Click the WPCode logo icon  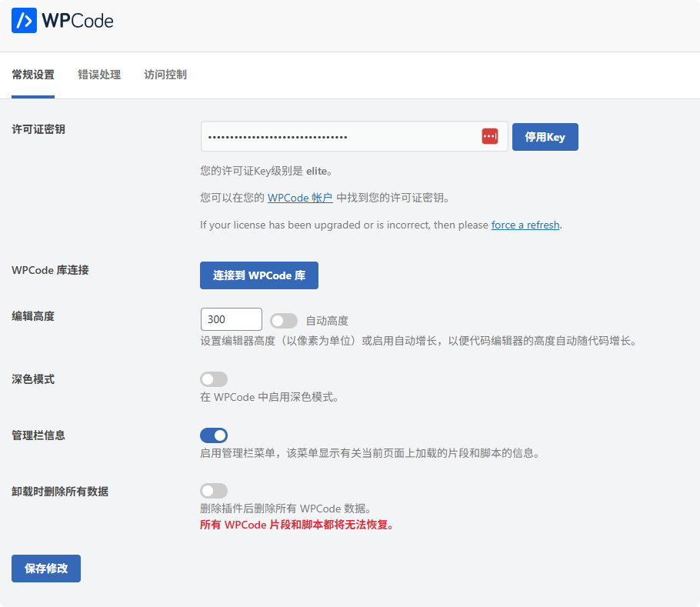24,21
